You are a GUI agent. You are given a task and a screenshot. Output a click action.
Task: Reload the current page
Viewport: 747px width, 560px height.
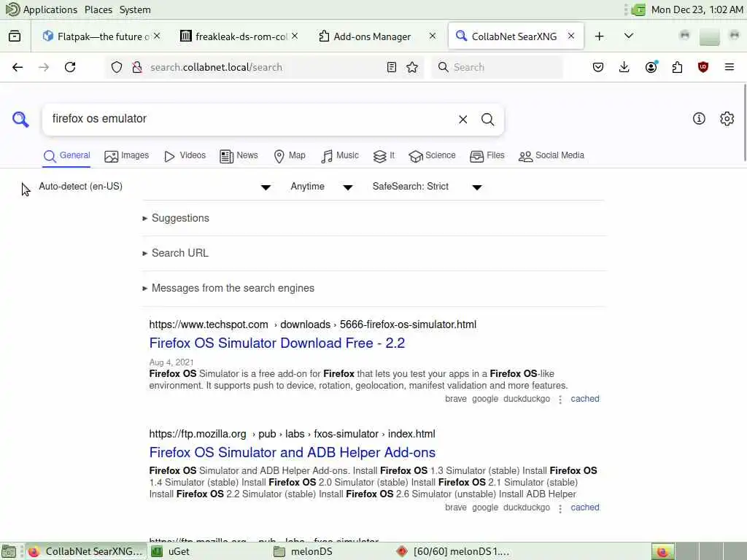pyautogui.click(x=70, y=67)
